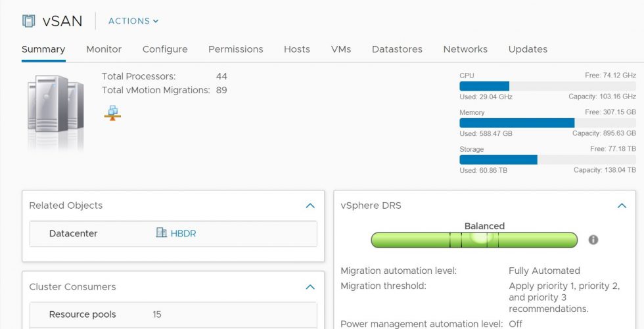Collapse the vSphere DRS panel
The width and height of the screenshot is (644, 329).
[x=622, y=206]
